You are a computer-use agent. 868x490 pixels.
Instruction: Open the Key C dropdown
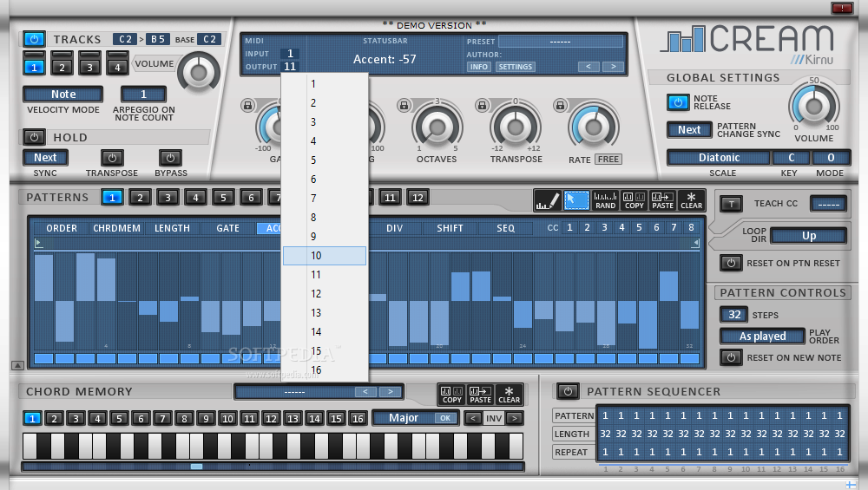click(791, 158)
